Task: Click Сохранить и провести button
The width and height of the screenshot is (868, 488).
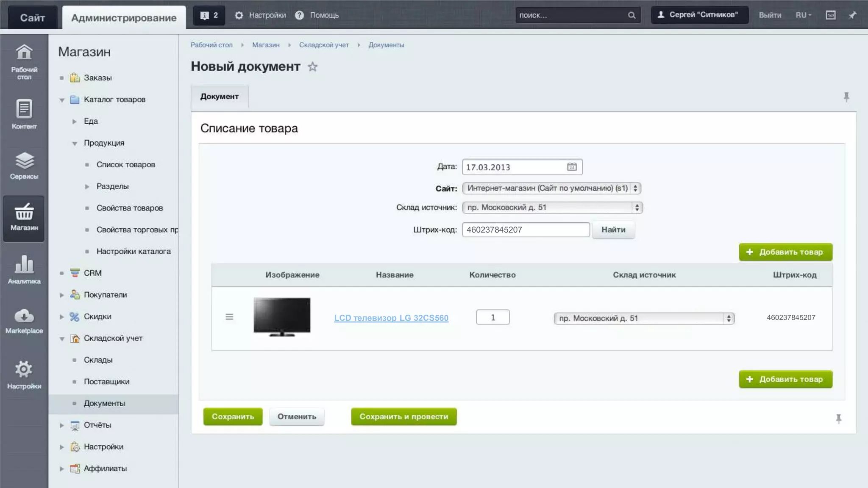Action: (x=403, y=416)
